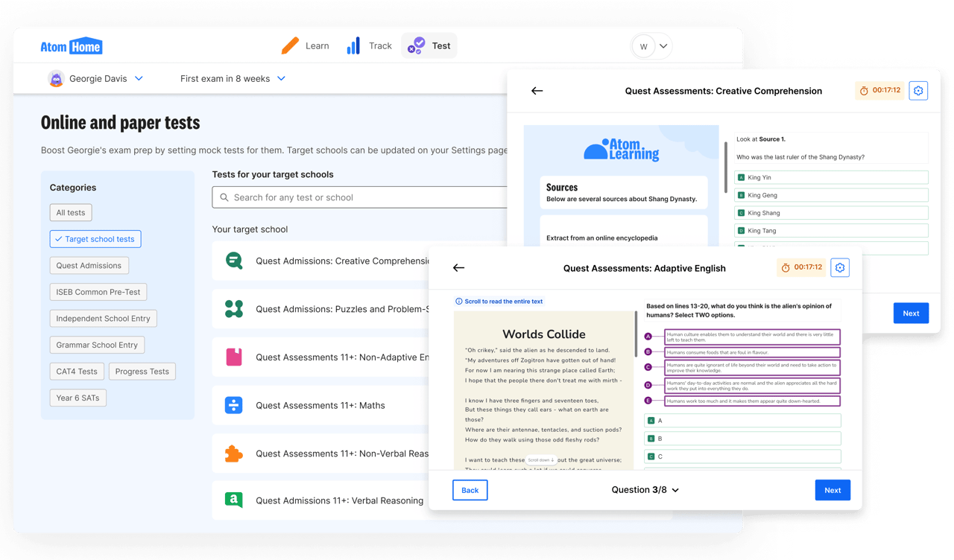The height and width of the screenshot is (560, 954).
Task: Go back using arrow in Adaptive English
Action: pyautogui.click(x=458, y=268)
